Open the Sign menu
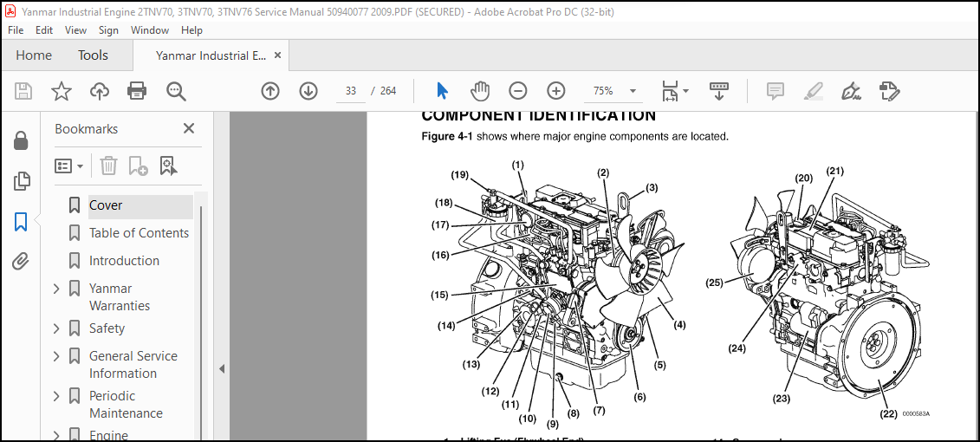The image size is (980, 442). click(x=108, y=30)
